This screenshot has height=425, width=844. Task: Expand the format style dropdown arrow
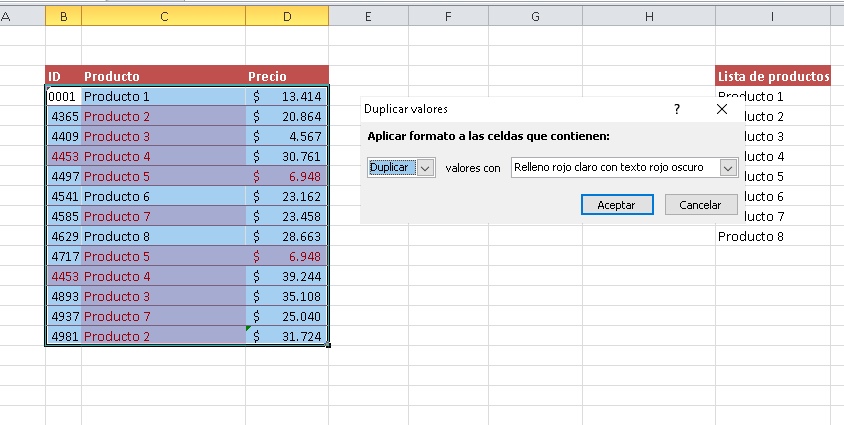click(728, 168)
